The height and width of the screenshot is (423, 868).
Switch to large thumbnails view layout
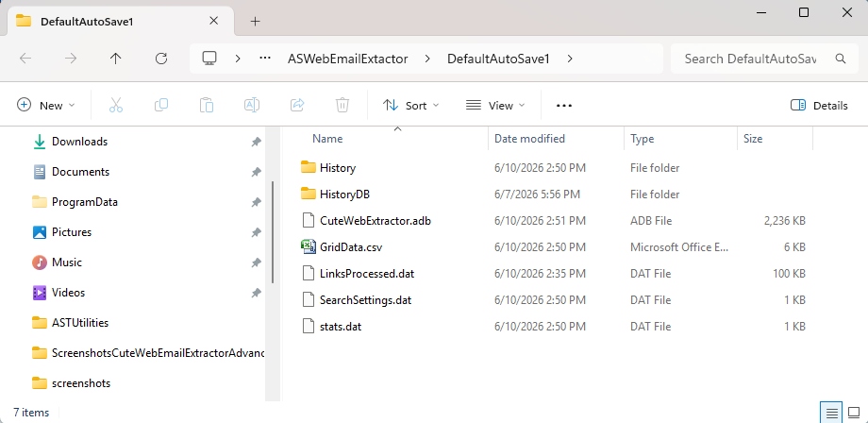tap(854, 413)
